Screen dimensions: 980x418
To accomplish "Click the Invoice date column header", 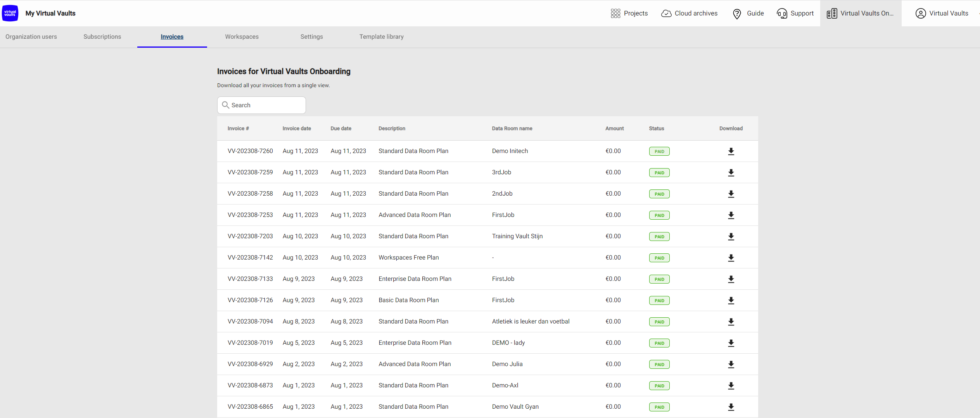I will (x=297, y=129).
